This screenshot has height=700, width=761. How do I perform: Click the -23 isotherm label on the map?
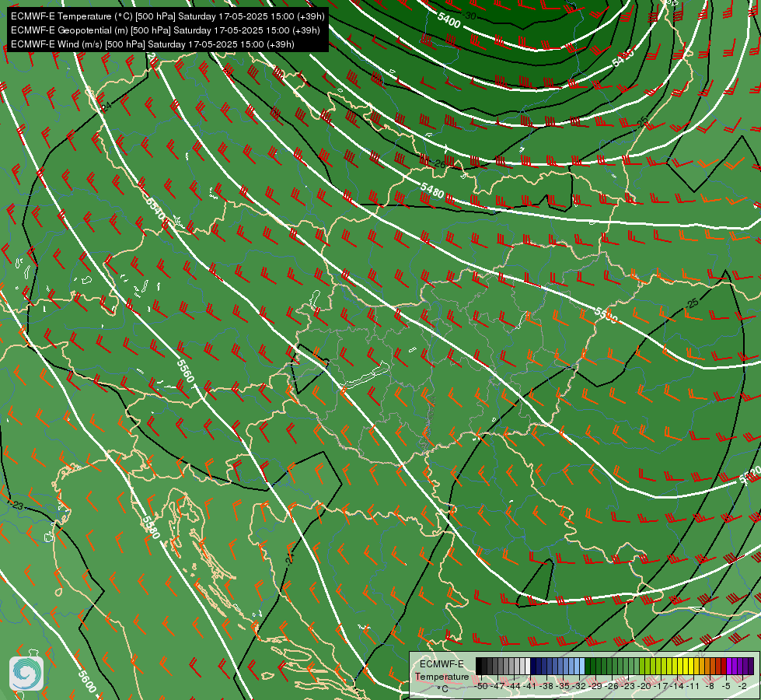[16, 506]
